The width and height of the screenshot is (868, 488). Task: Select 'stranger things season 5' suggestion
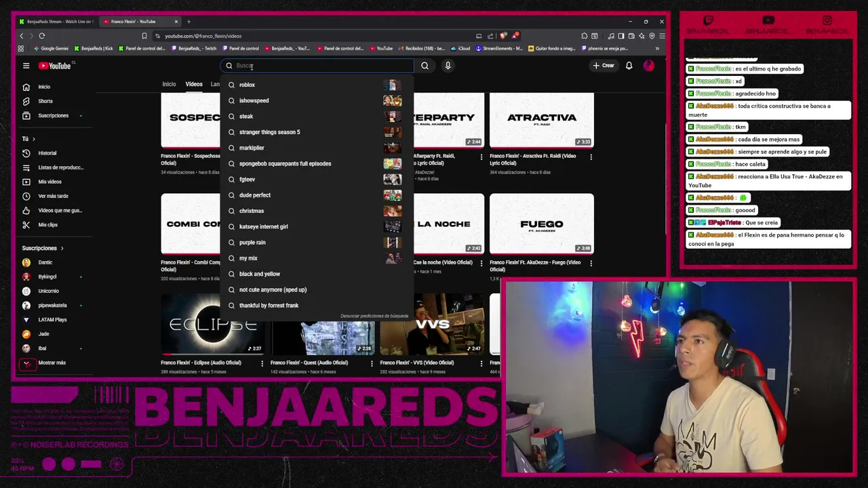tap(317, 132)
